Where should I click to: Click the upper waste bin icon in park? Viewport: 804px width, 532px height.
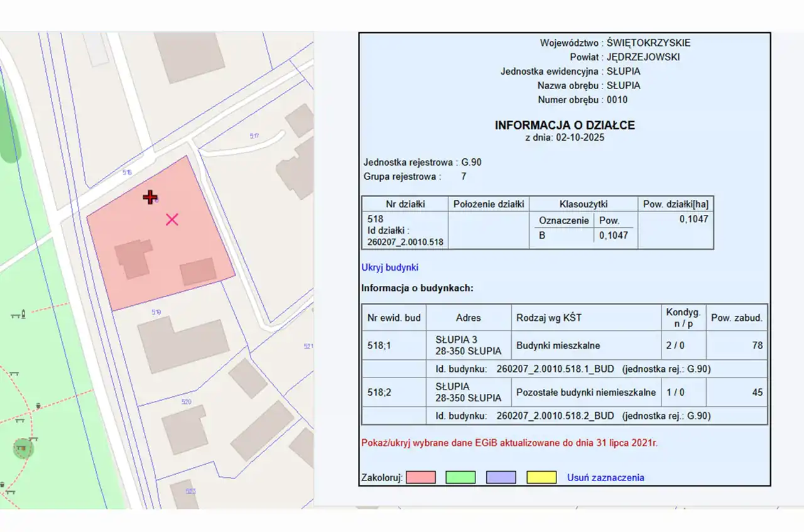[x=39, y=405]
